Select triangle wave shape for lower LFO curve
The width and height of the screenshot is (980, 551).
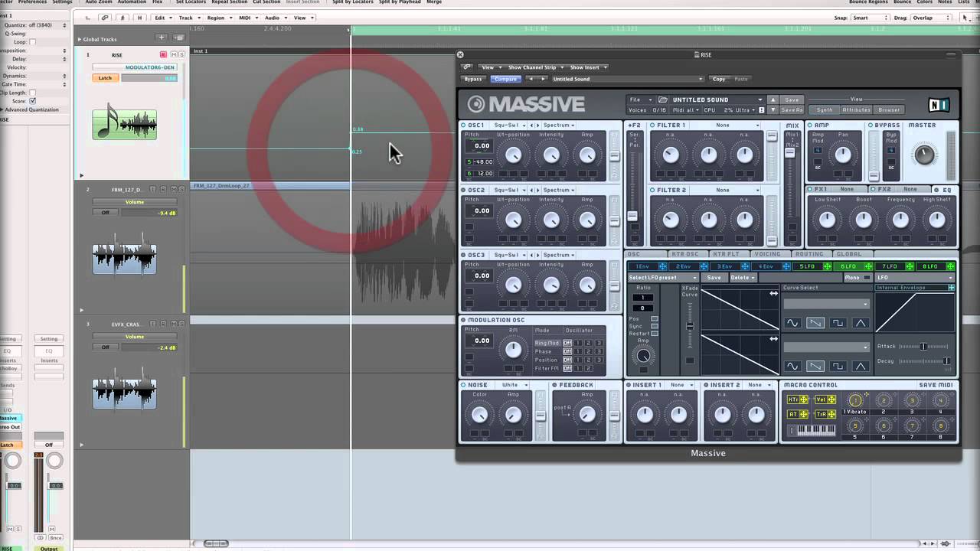[861, 367]
